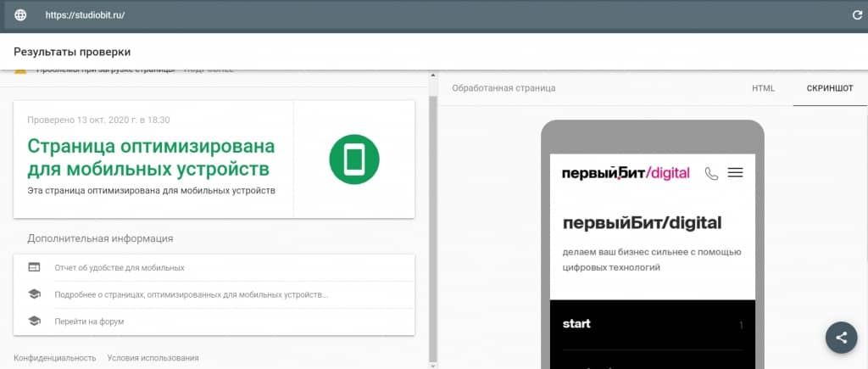Select the СКРИНШОТ tab
This screenshot has width=868, height=369.
click(830, 88)
